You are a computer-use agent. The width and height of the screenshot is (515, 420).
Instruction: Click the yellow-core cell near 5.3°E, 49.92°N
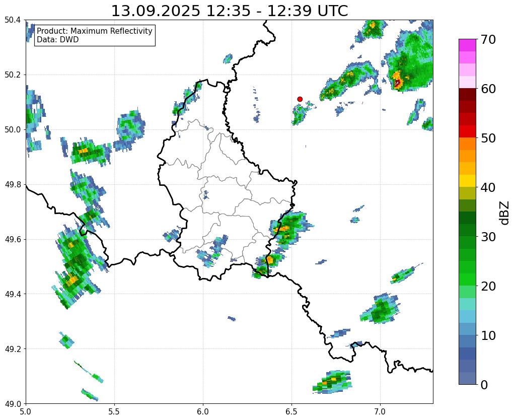coord(90,151)
